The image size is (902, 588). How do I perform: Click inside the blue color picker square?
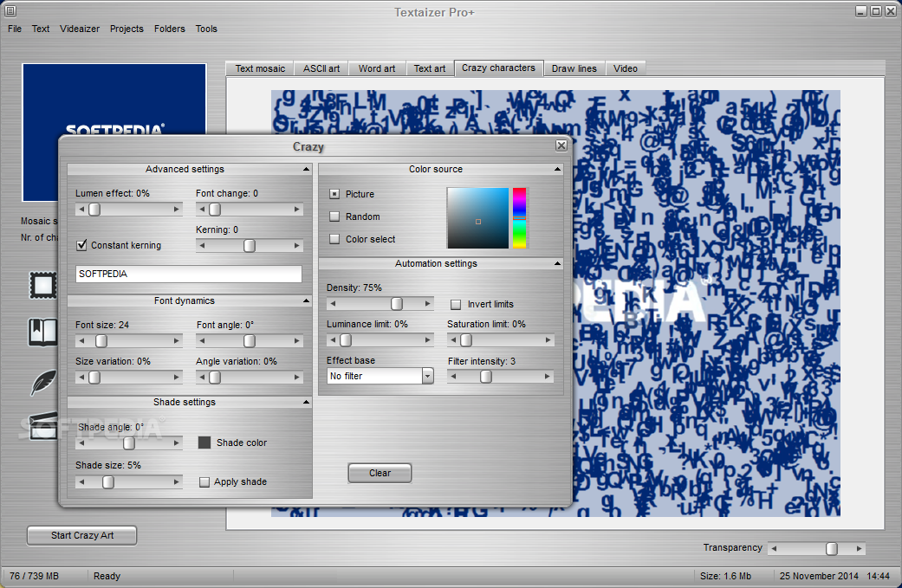[x=478, y=218]
